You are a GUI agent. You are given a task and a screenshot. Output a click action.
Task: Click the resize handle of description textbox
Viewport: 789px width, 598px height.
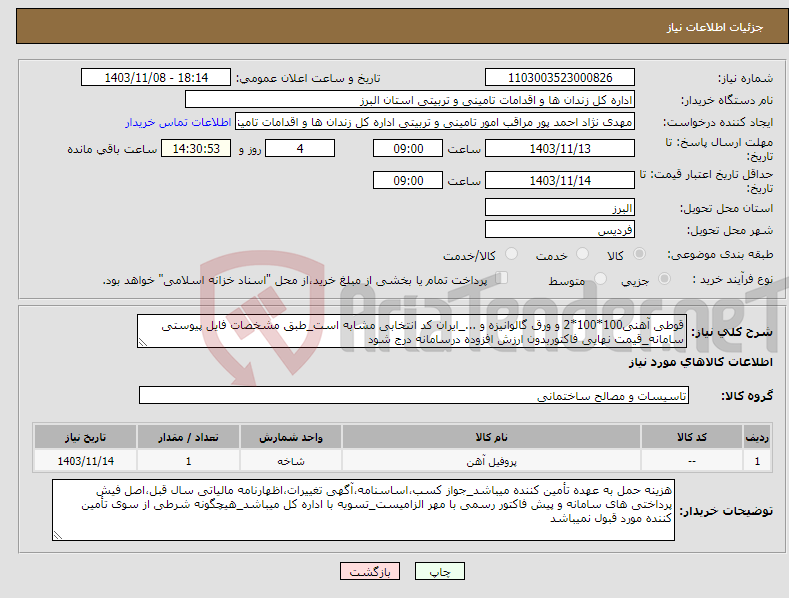tap(143, 342)
